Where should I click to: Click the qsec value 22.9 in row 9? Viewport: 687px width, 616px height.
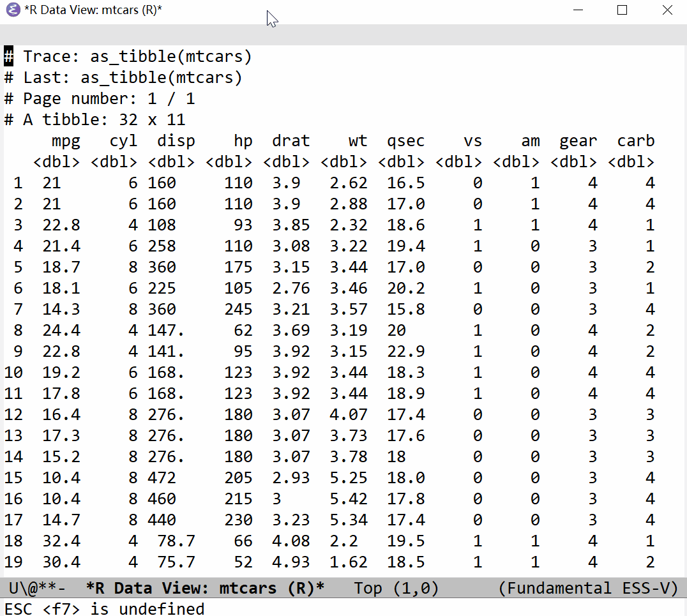pyautogui.click(x=405, y=352)
